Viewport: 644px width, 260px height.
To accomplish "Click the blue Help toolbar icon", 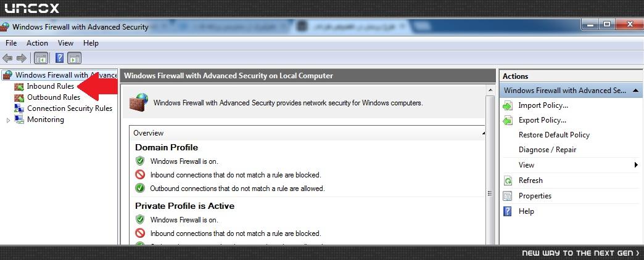I will (x=60, y=58).
